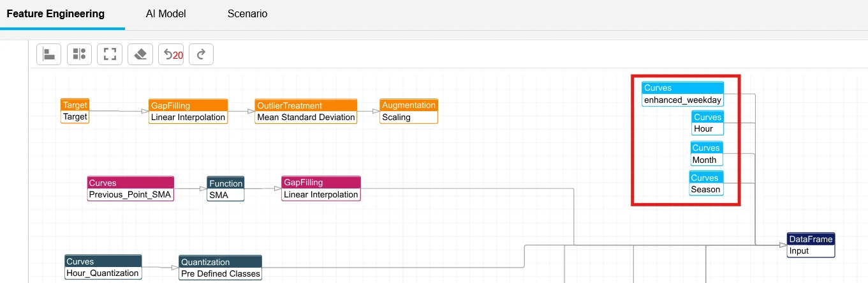868x283 pixels.
Task: Select the Curves Month node
Action: click(707, 154)
